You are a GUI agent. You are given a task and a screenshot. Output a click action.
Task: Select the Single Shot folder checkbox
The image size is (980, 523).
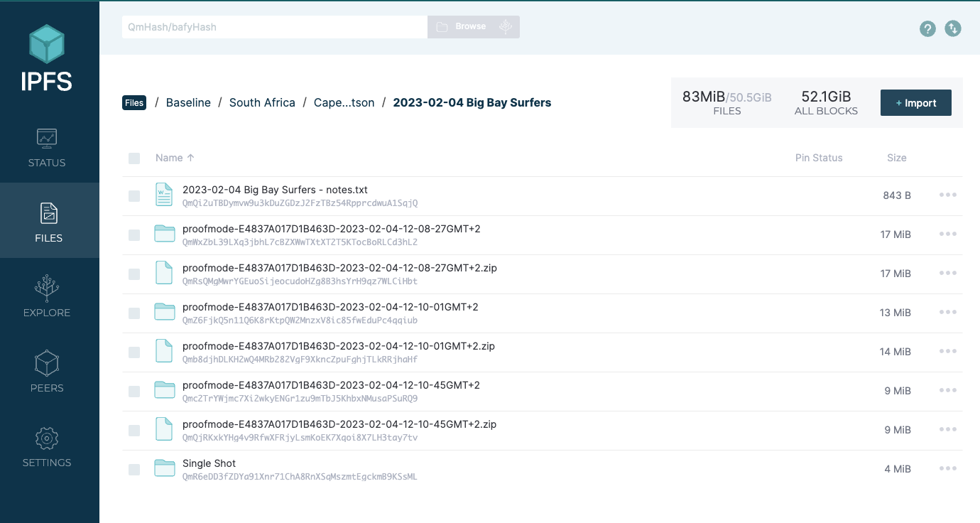(134, 470)
